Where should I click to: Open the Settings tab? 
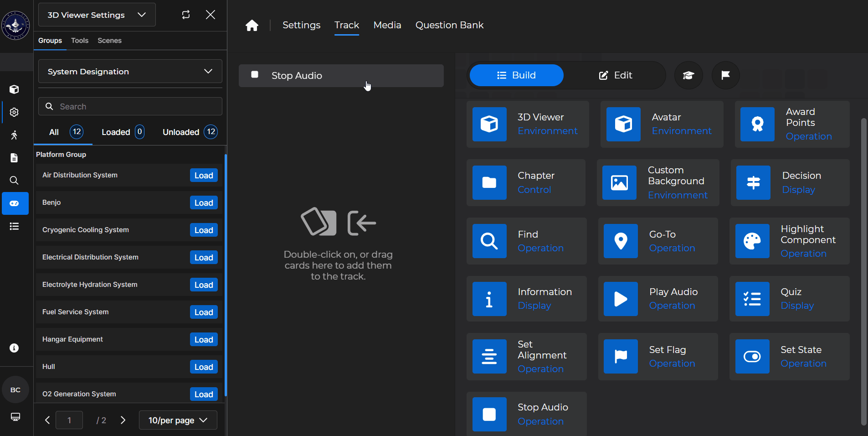[301, 25]
